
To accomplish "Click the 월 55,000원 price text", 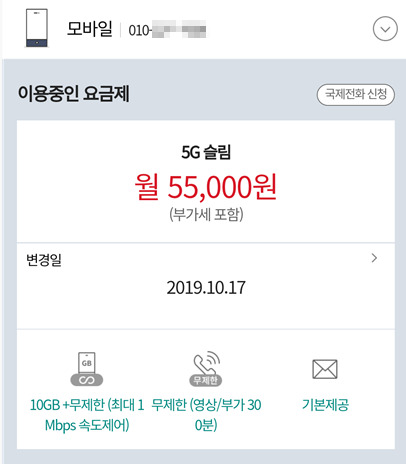I will point(206,187).
